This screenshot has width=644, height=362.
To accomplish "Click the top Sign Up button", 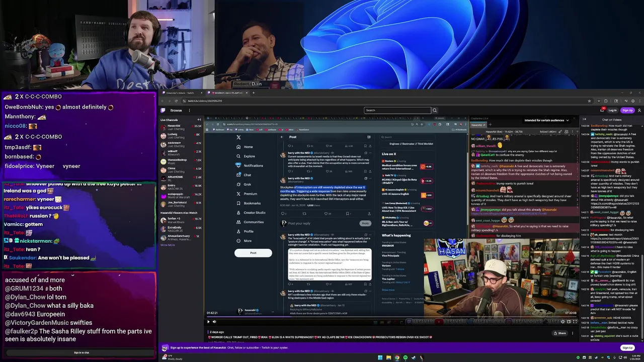I will (627, 110).
